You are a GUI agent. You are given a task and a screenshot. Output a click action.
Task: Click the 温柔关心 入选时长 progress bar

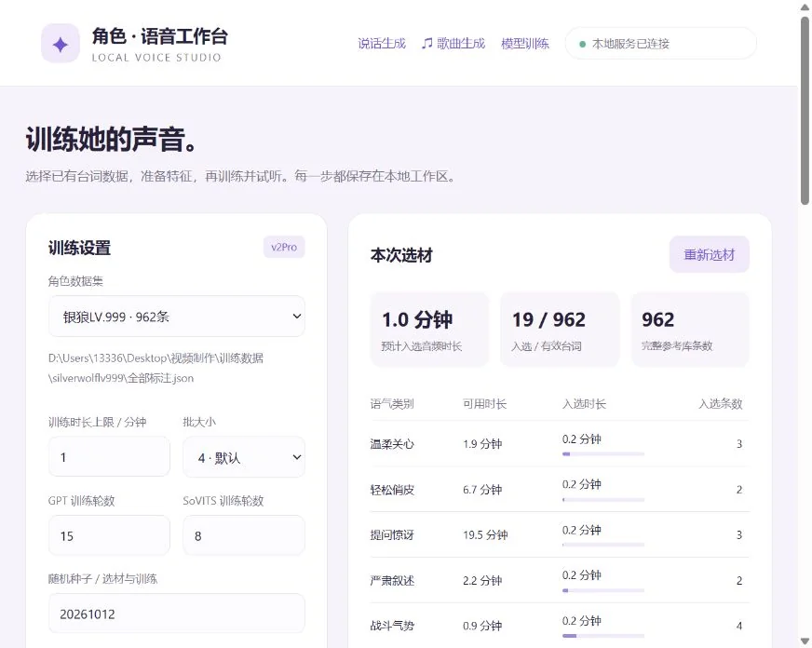pyautogui.click(x=603, y=454)
